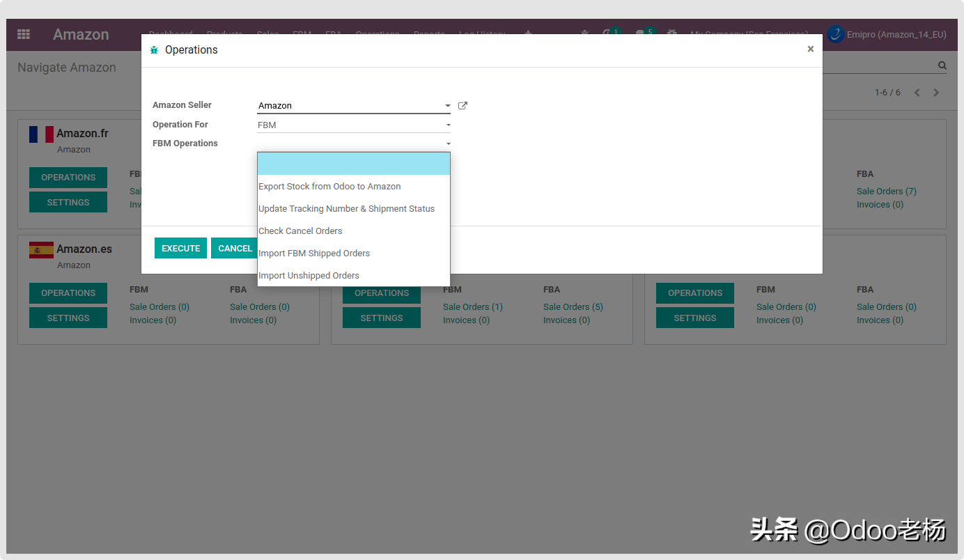Open FBA Sale Orders (7) link

coord(887,192)
